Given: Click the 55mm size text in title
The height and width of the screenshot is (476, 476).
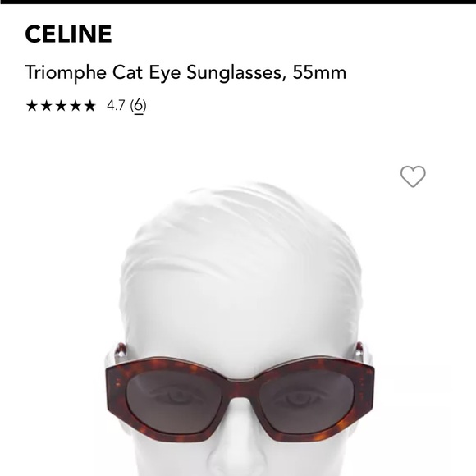Looking at the screenshot, I should click(319, 73).
